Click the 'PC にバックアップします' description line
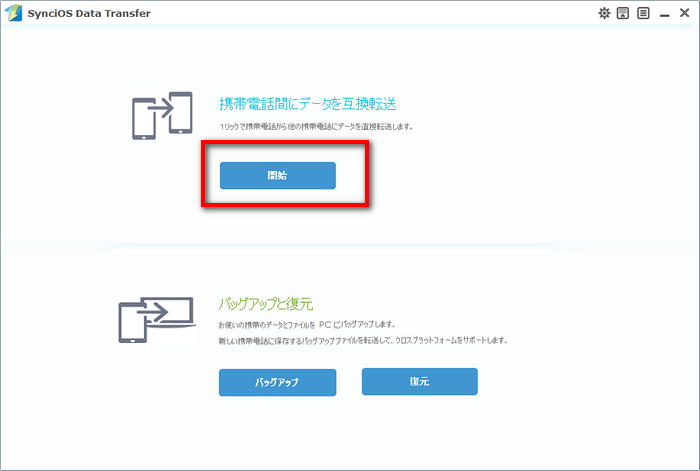The image size is (700, 471). tap(307, 325)
